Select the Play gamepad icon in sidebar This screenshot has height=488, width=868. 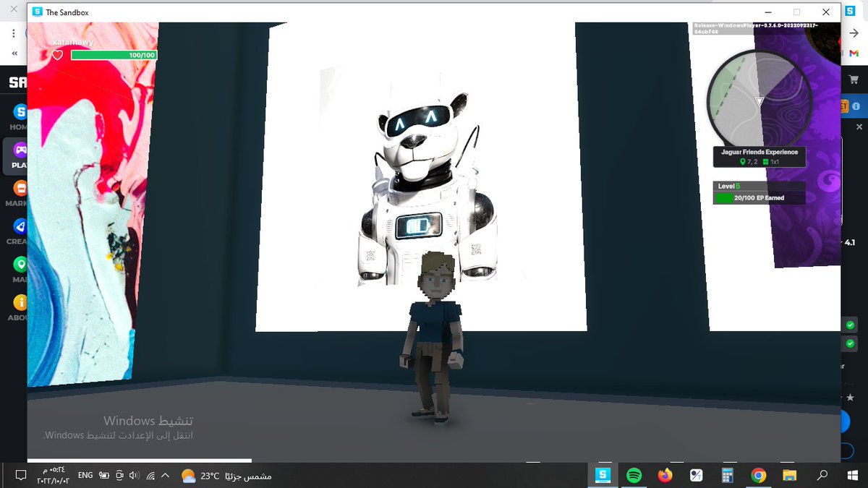(20, 150)
